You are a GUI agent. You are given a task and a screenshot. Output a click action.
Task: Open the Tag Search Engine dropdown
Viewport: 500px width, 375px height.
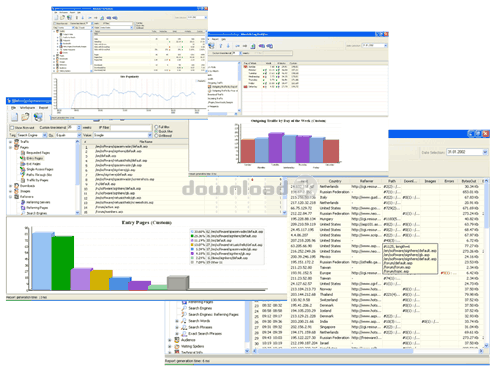(44, 135)
